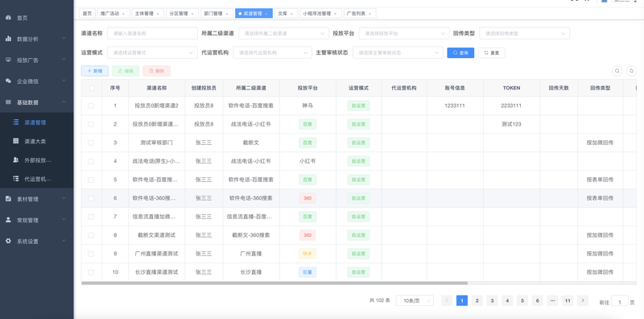Click the 首页 dashboard icon in sidebar
The width and height of the screenshot is (644, 319).
[8, 18]
